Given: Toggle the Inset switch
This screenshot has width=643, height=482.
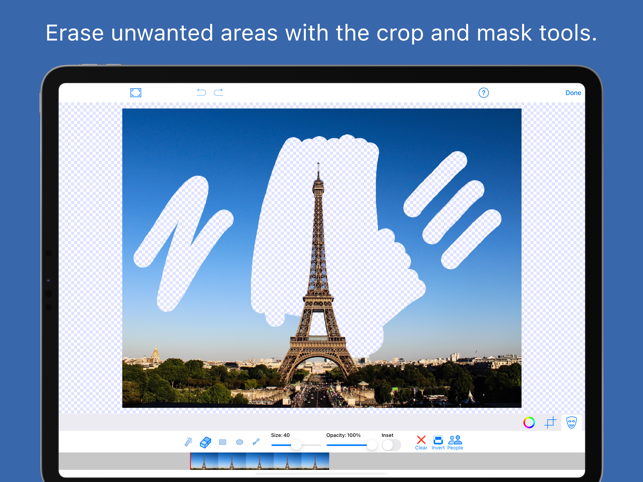Looking at the screenshot, I should [x=391, y=445].
